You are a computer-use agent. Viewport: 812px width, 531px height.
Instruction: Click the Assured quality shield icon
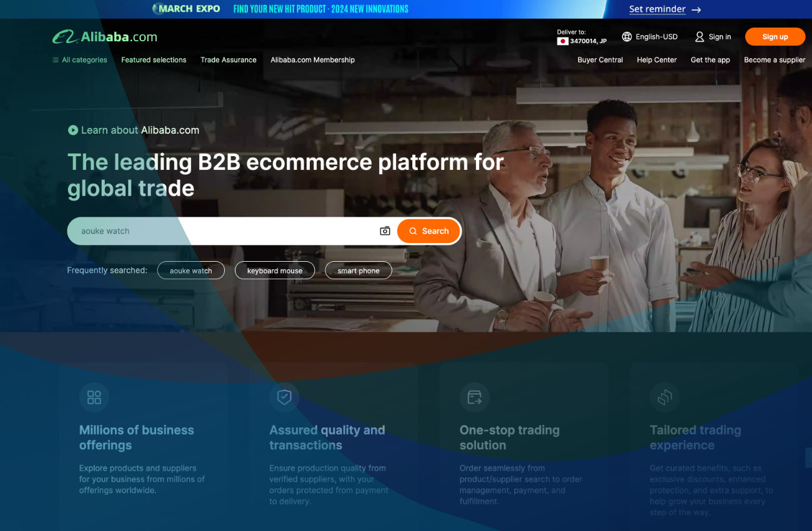pos(284,397)
